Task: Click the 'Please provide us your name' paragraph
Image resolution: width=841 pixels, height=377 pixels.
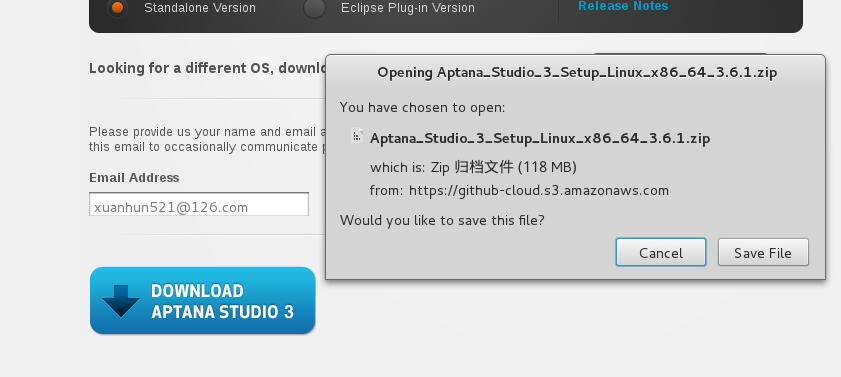Action: coord(208,139)
